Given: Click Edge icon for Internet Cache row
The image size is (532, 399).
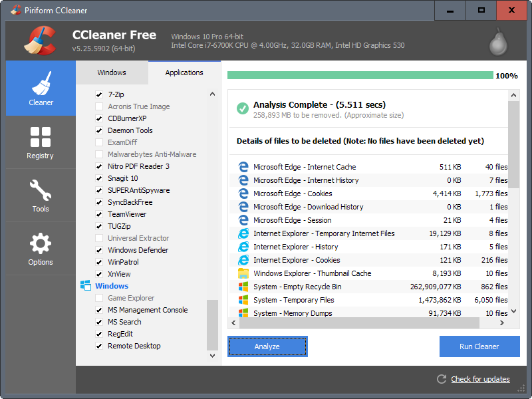Looking at the screenshot, I should coord(243,167).
